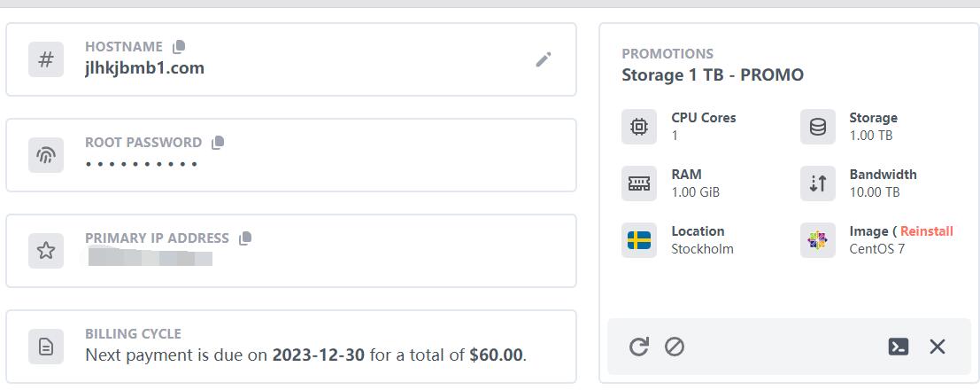Click the hash icon beside hostname

point(46,59)
